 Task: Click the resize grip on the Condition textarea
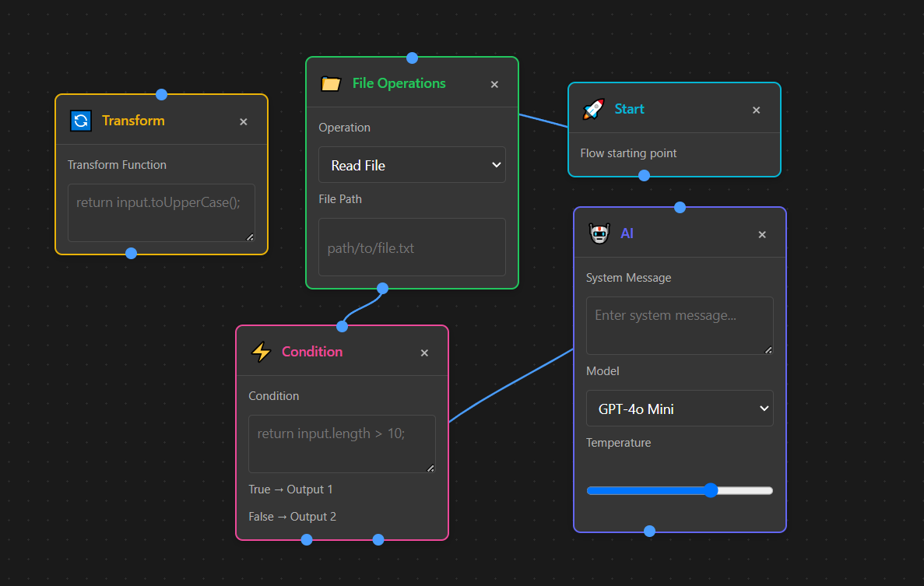(430, 468)
